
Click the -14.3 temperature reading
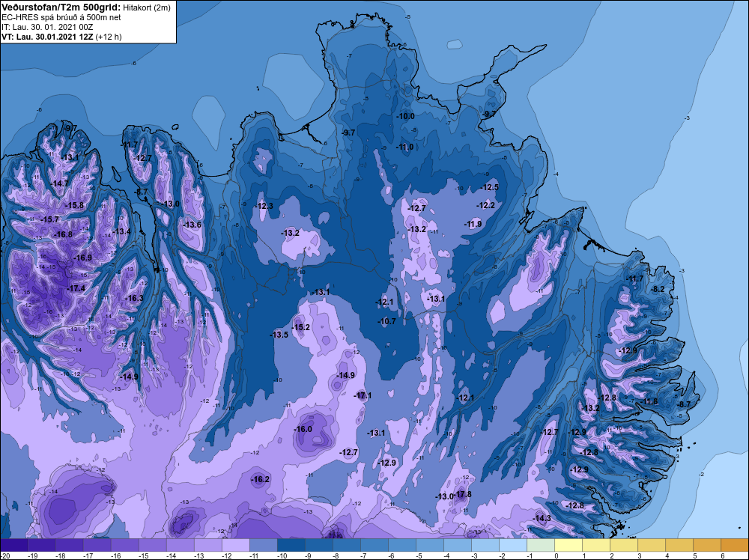pos(542,518)
